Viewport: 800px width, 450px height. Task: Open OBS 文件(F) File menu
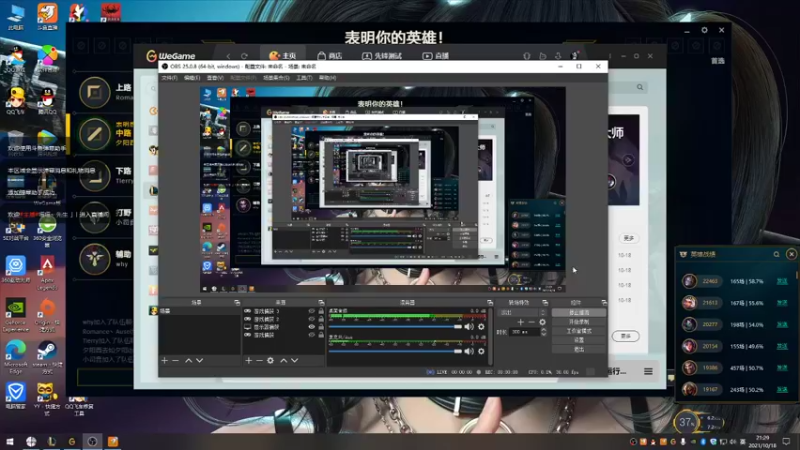click(x=169, y=78)
